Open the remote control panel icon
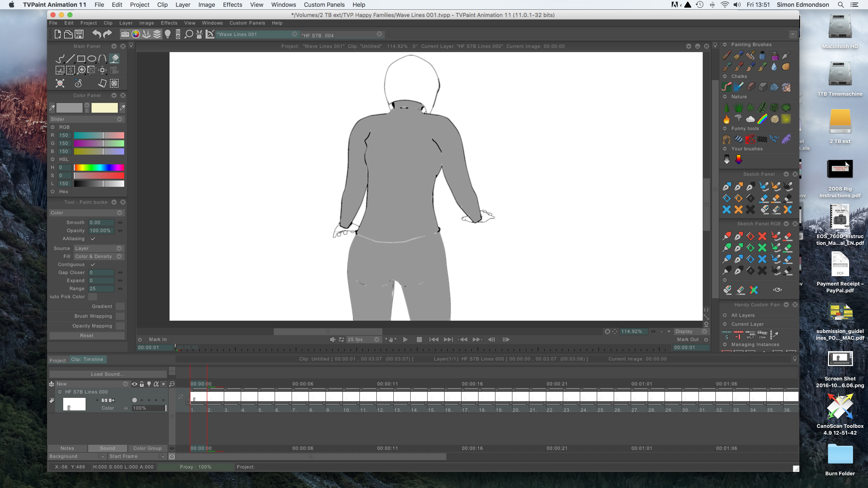868x488 pixels. tap(178, 34)
